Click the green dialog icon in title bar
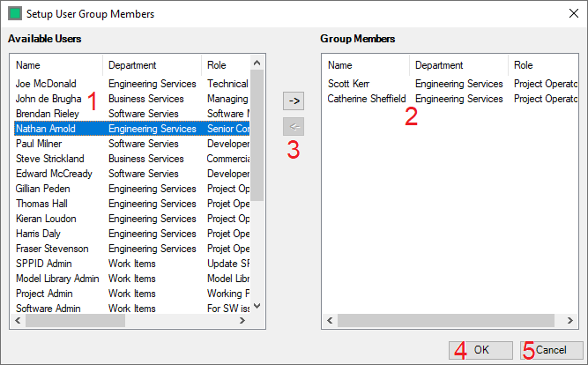 pos(15,13)
